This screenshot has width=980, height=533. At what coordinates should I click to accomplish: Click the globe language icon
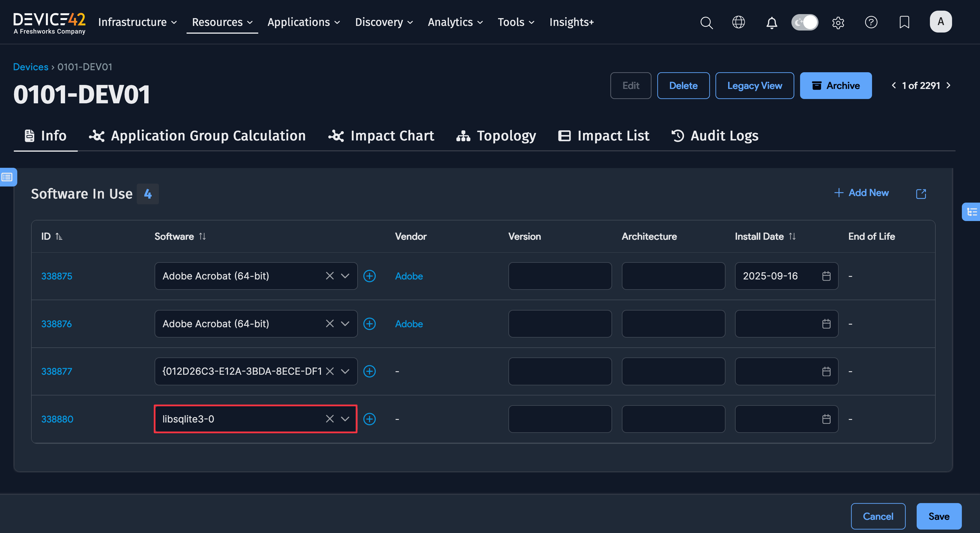pyautogui.click(x=738, y=22)
